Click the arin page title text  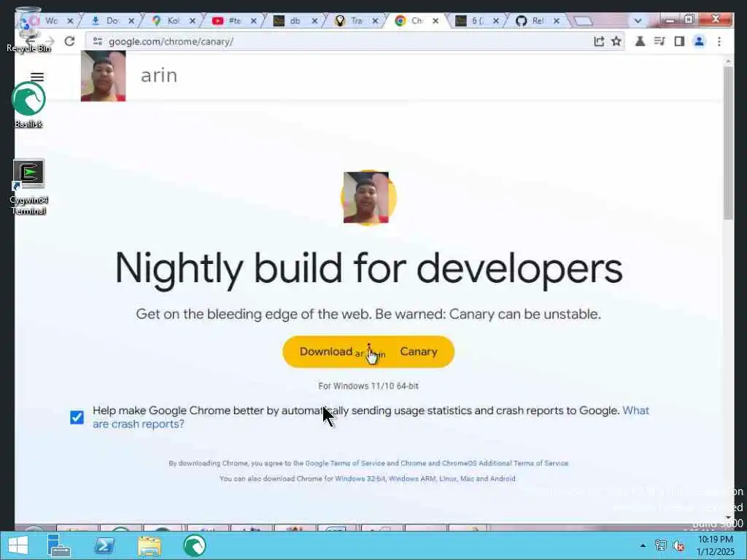[159, 76]
